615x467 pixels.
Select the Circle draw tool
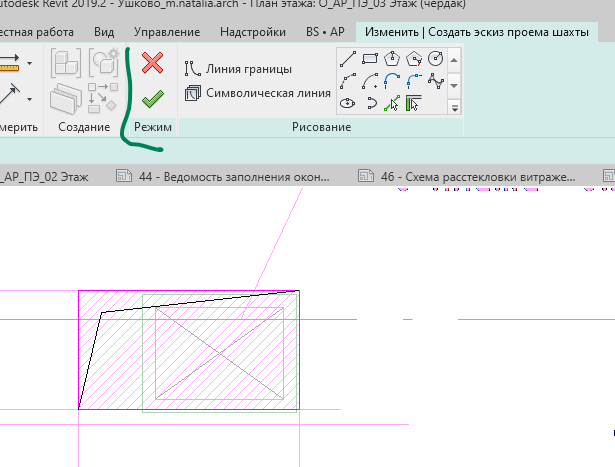tap(435, 59)
